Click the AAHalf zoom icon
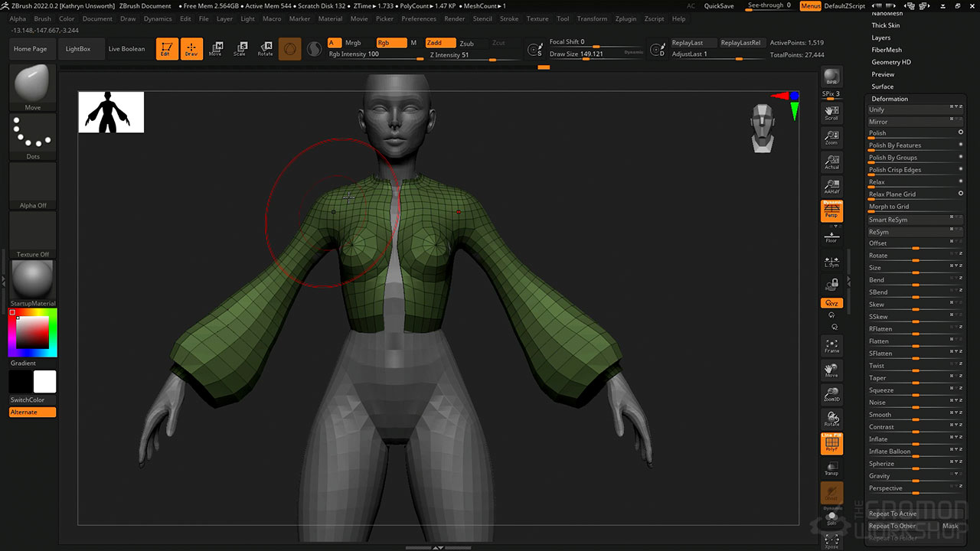The image size is (980, 551). coord(831,186)
